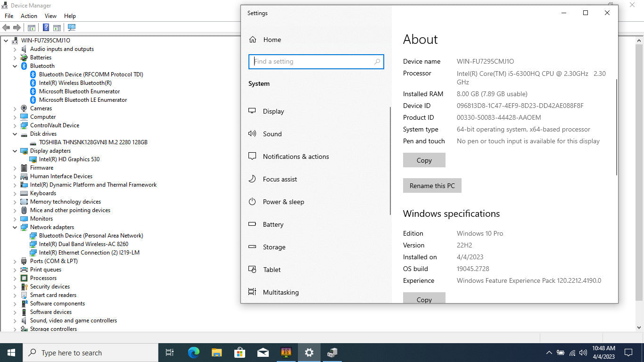The height and width of the screenshot is (362, 644).
Task: Open the View menu
Action: (x=50, y=16)
